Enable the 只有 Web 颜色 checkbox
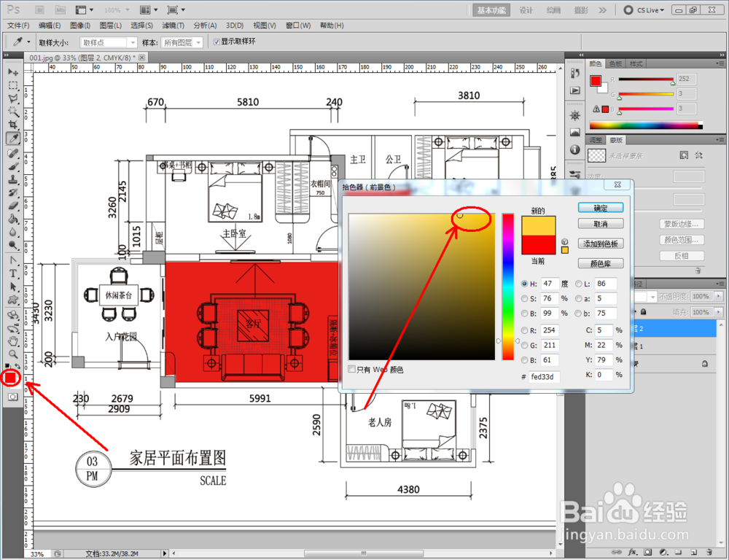 point(352,369)
